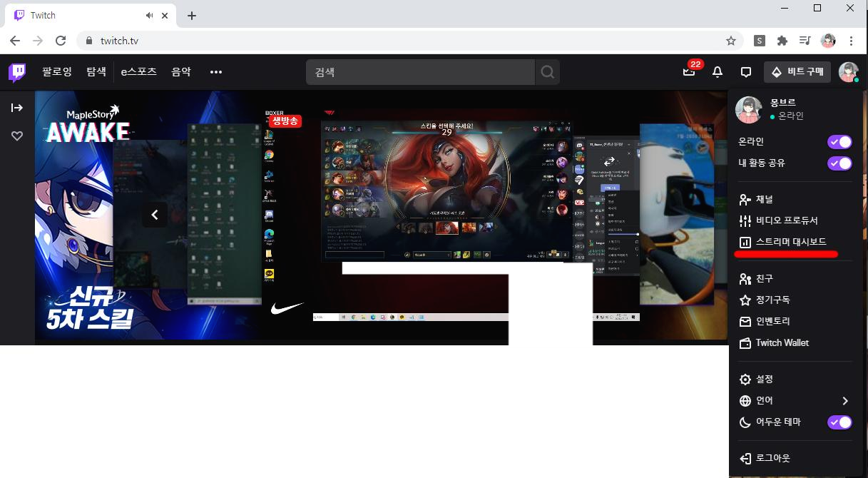Click the search magnifier button
Screen dimensions: 868x478
point(547,72)
